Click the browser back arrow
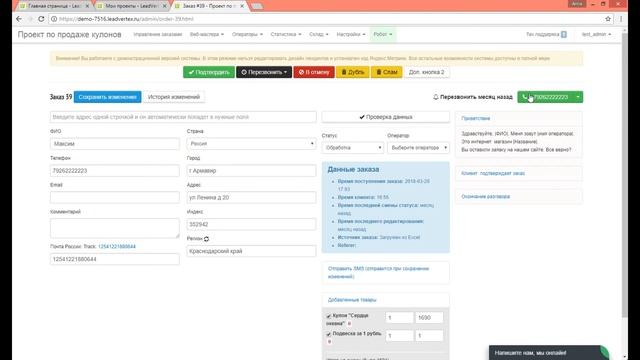The image size is (640, 360). pos(19,19)
